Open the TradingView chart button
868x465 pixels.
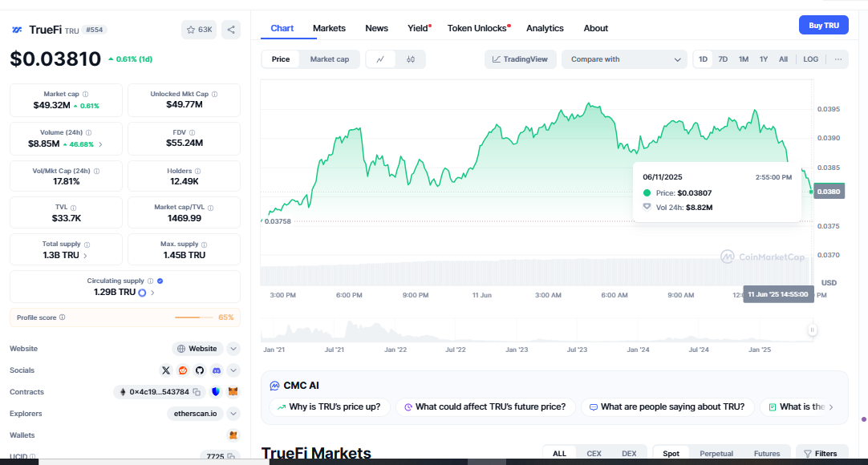point(520,59)
